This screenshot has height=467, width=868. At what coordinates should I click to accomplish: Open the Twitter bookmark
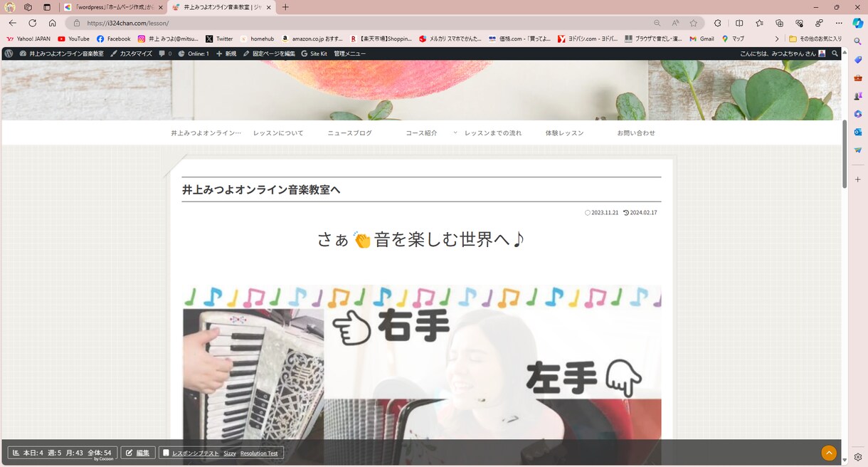pos(219,38)
